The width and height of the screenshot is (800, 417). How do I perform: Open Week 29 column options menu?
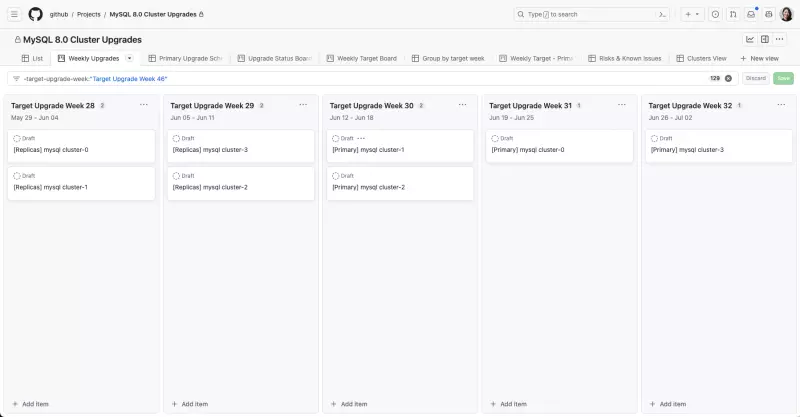303,105
